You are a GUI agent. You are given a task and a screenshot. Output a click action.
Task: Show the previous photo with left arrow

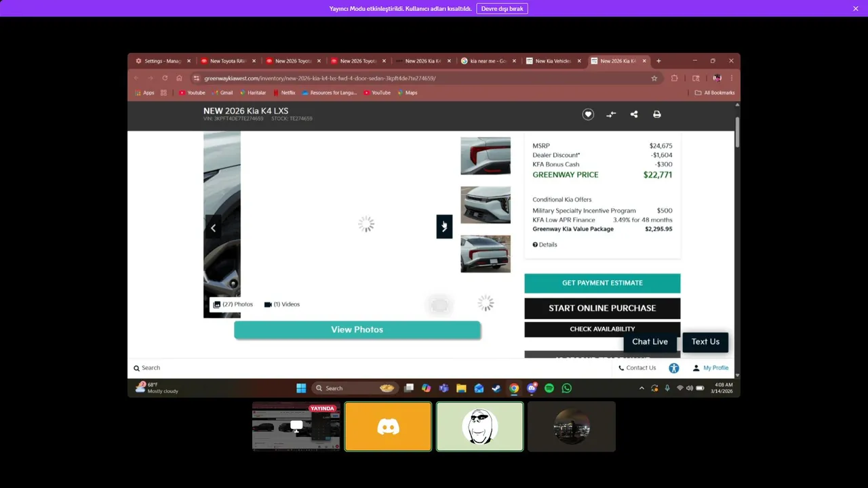[213, 227]
